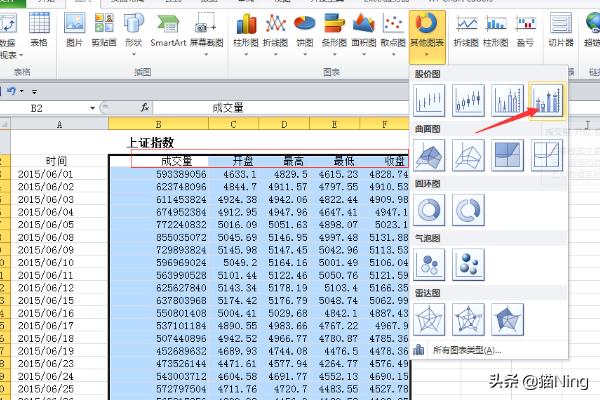Open Pie chart (饼图) menu

(305, 34)
